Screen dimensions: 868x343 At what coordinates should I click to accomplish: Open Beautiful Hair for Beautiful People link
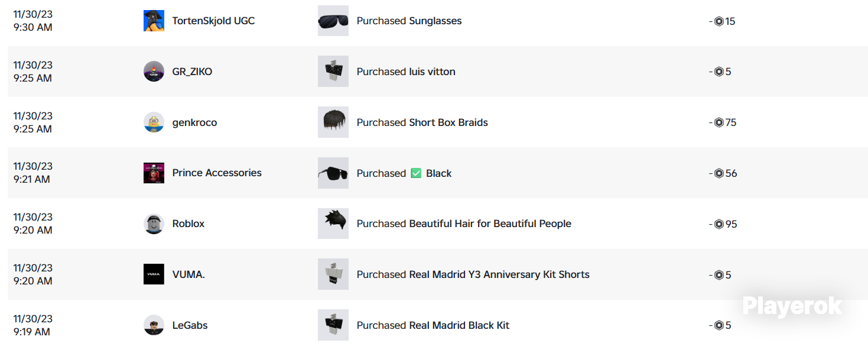pos(490,224)
